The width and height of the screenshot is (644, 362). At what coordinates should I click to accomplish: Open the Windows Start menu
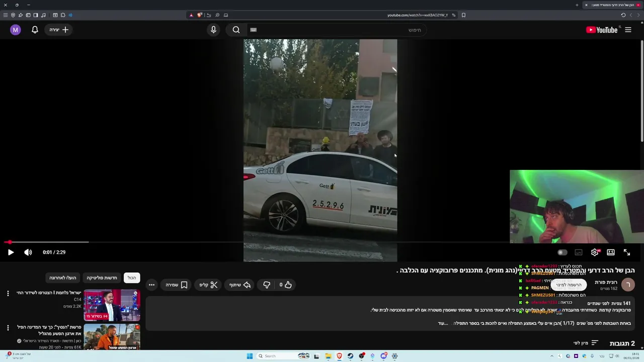pos(250,356)
